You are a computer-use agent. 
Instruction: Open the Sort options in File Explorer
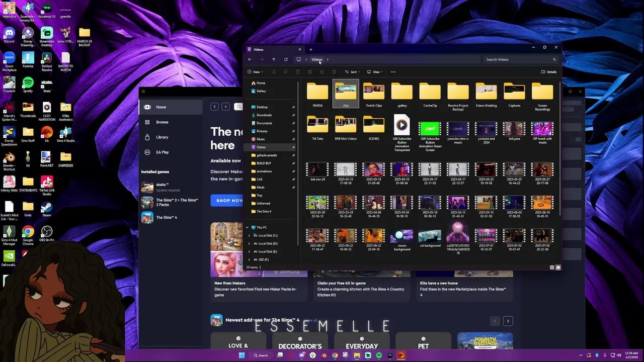(353, 72)
